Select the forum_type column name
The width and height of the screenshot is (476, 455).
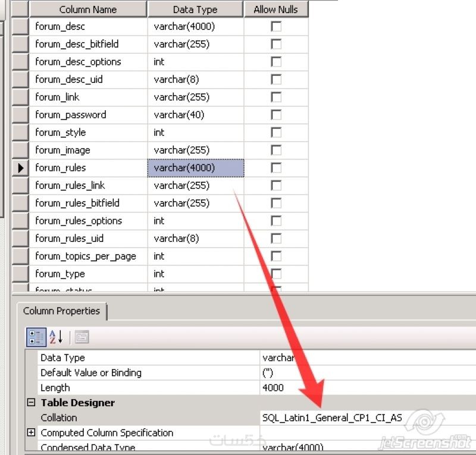(x=88, y=273)
